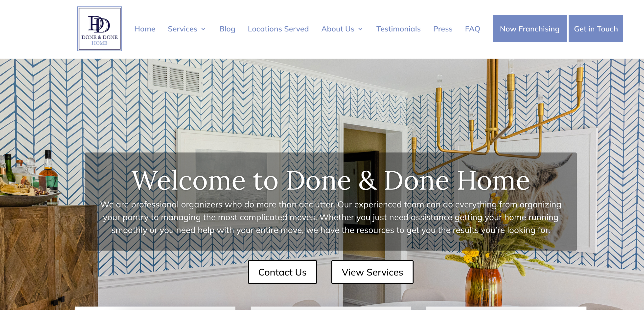644x310 pixels.
Task: Click the Welcome to Done & Done Home heading
Action: (x=331, y=180)
